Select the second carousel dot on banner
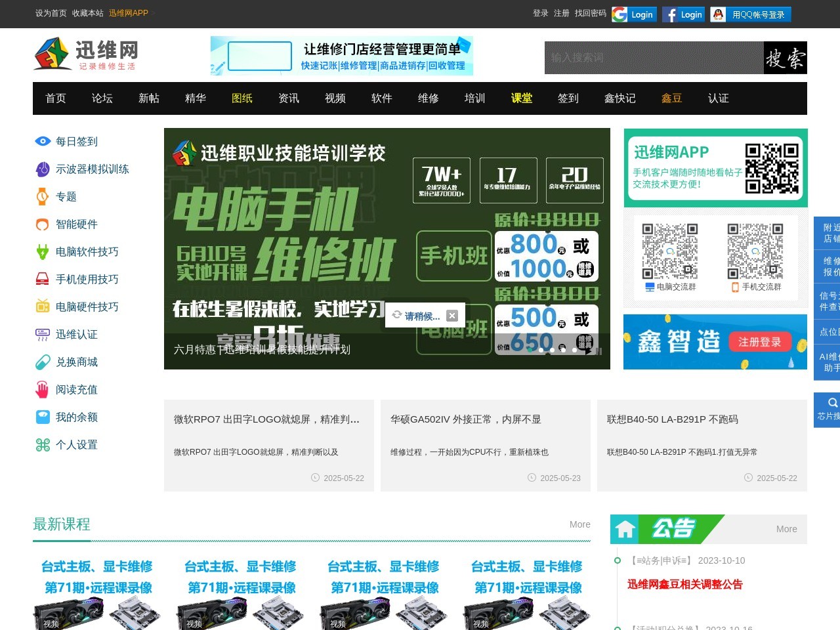 541,350
